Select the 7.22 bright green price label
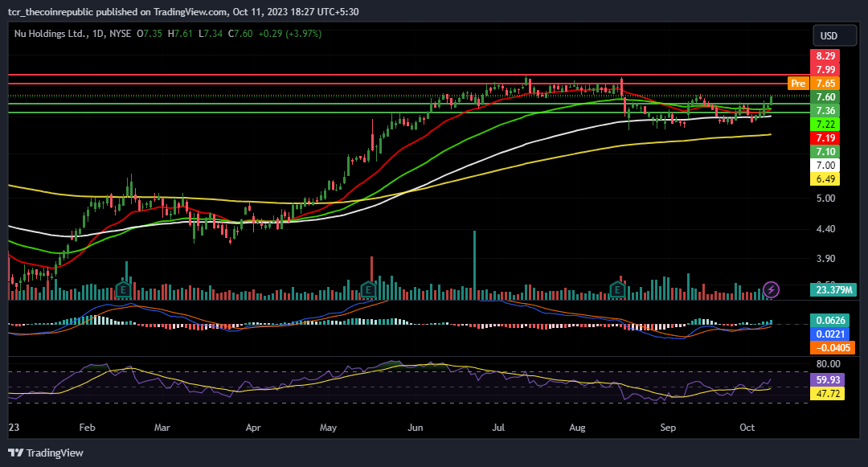 coord(825,125)
